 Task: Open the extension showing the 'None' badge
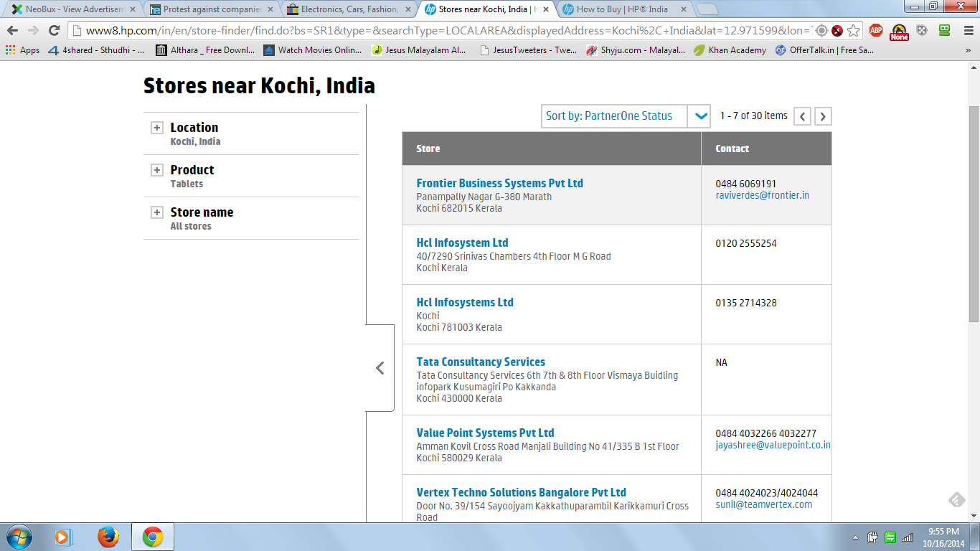point(899,32)
